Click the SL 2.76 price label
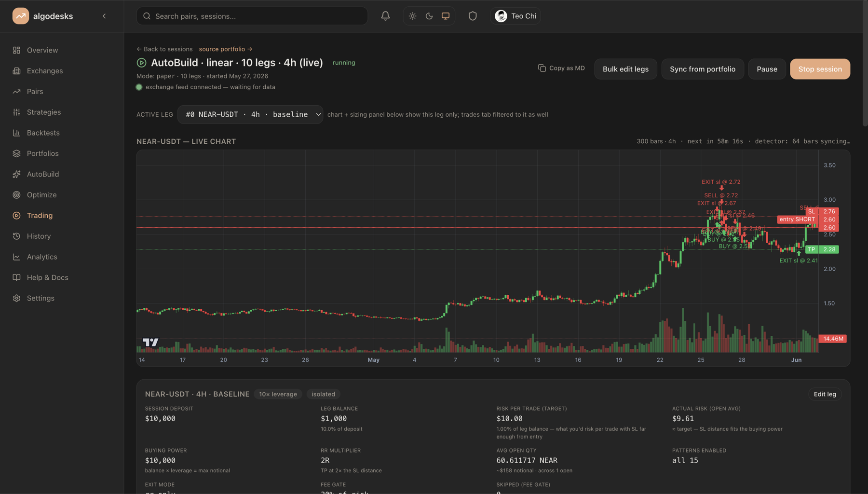This screenshot has width=868, height=494. (822, 211)
